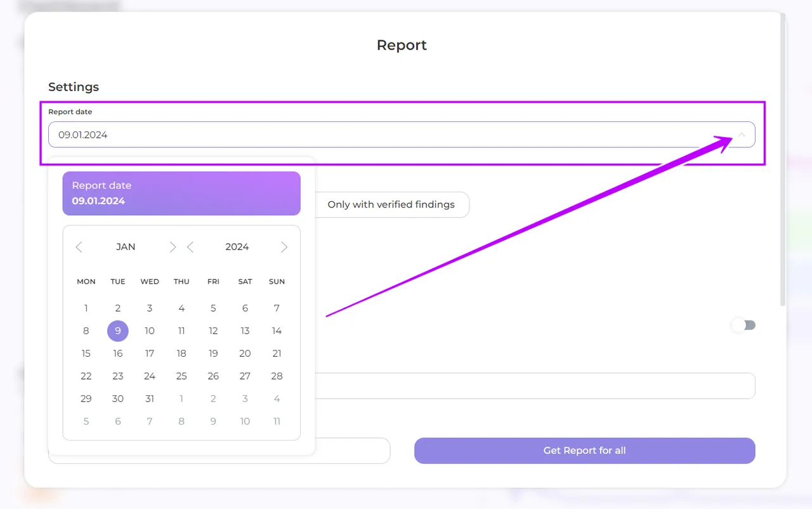Click the JAN month label
812x509 pixels.
(x=126, y=247)
